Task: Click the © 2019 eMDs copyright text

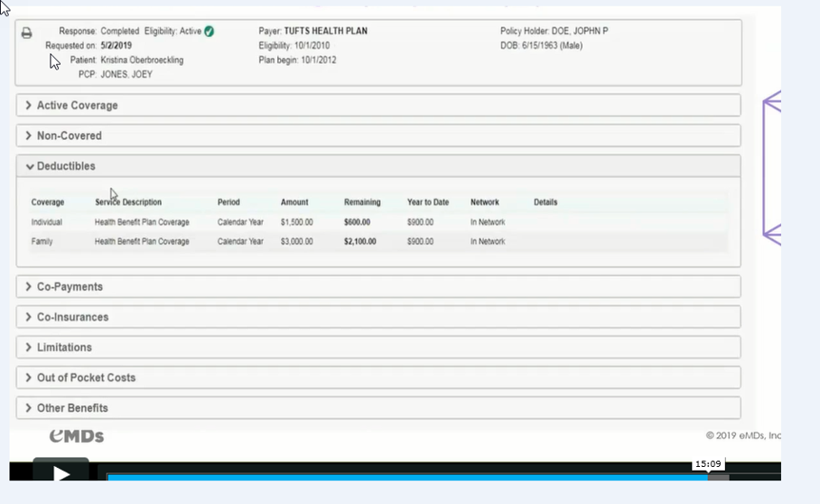Action: point(743,435)
